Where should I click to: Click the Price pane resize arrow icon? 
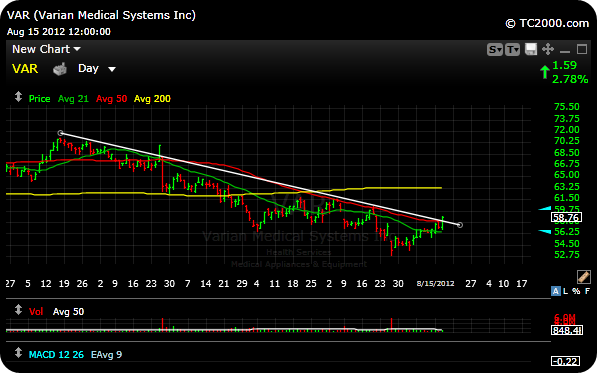18,97
